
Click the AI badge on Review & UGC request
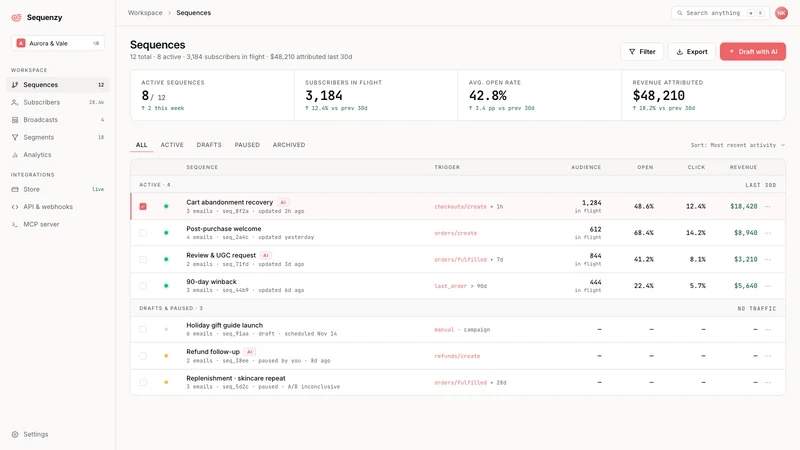click(x=265, y=255)
